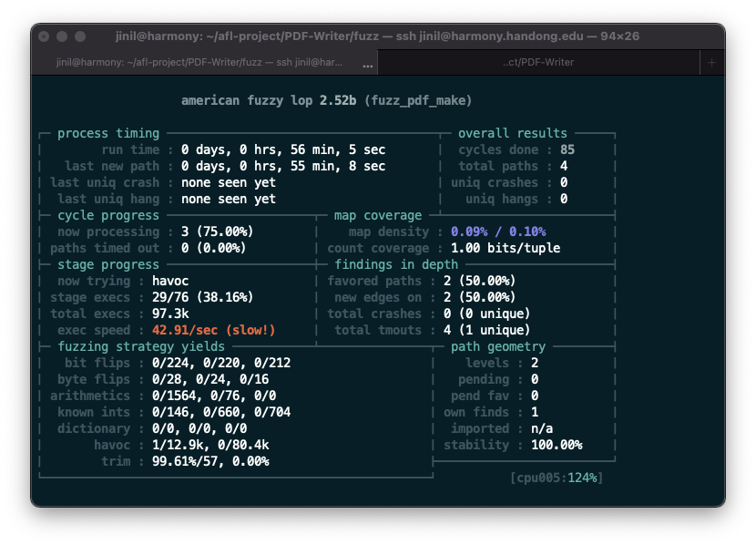Click dictionary value '0/0, 0/0, 0/0'
The image size is (756, 545).
tap(199, 428)
